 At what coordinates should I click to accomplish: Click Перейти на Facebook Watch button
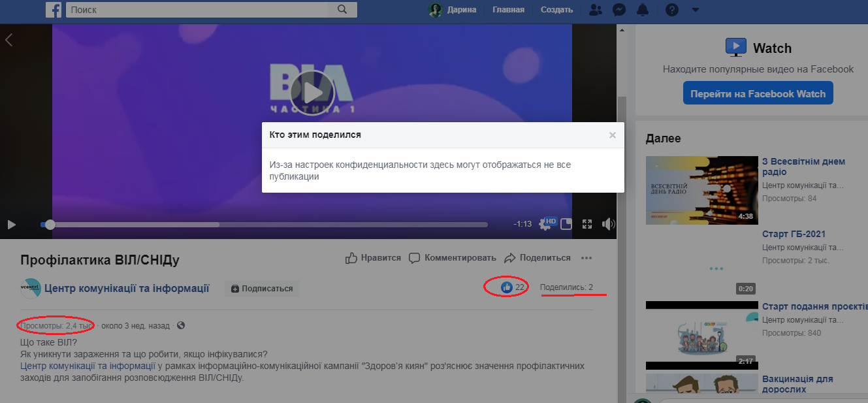pyautogui.click(x=758, y=93)
